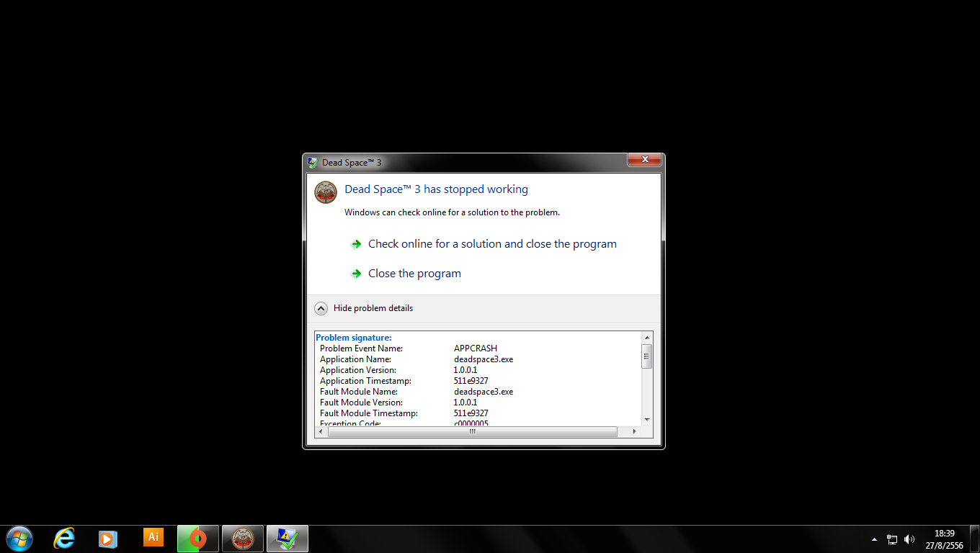Show hidden system tray icons

tap(875, 539)
